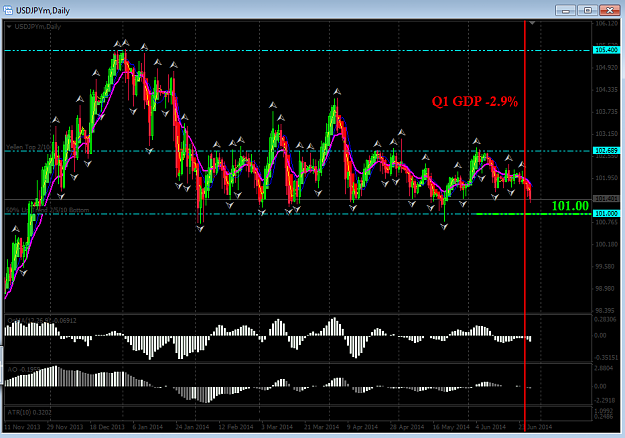Open the USDJPYm,Daily dropdown triangle in chart corner

pos(9,27)
